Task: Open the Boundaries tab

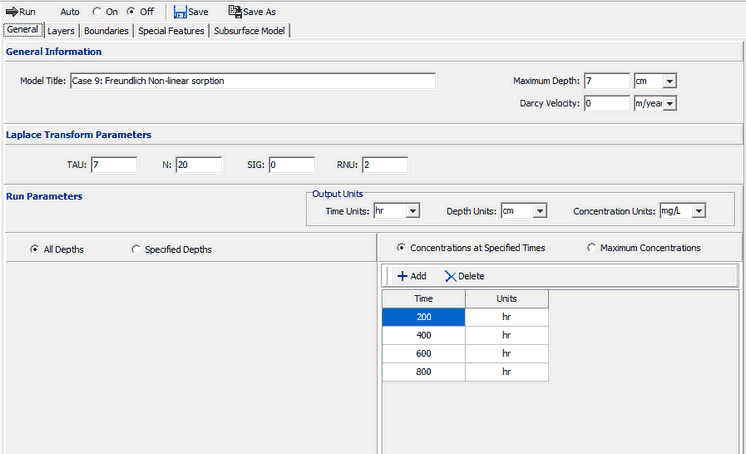Action: (x=107, y=31)
